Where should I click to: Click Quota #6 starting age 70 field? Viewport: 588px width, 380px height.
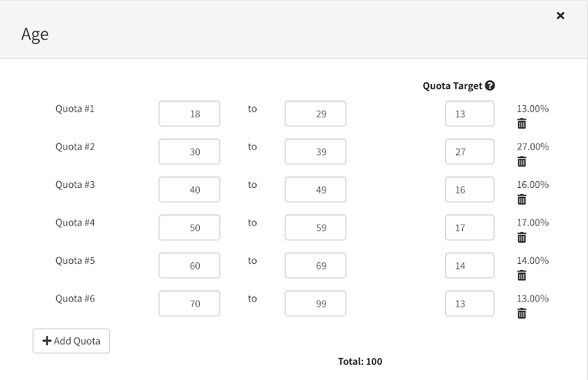click(189, 303)
